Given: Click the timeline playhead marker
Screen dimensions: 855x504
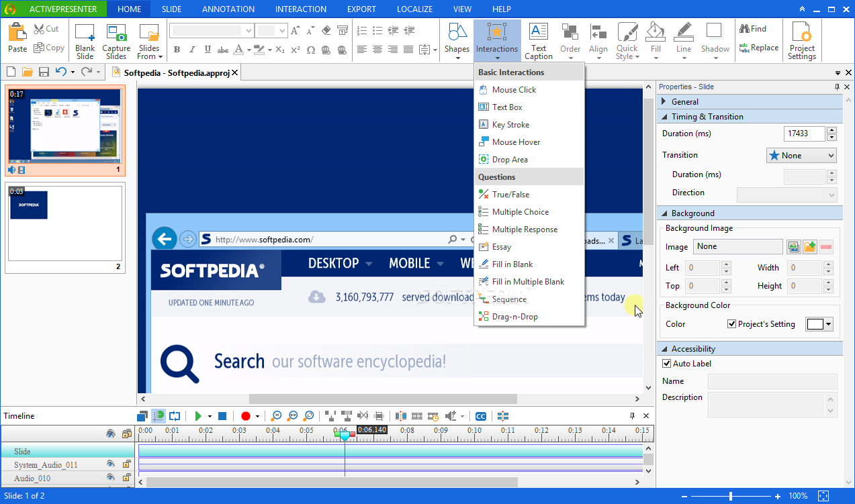Looking at the screenshot, I should click(345, 436).
